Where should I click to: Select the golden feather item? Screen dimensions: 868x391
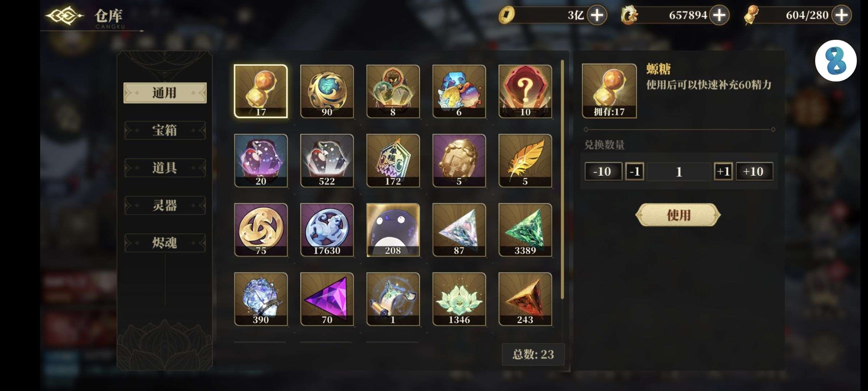(x=525, y=160)
